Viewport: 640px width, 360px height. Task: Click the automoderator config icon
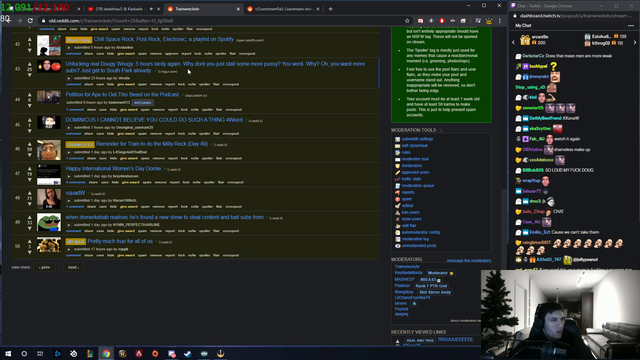pyautogui.click(x=398, y=232)
